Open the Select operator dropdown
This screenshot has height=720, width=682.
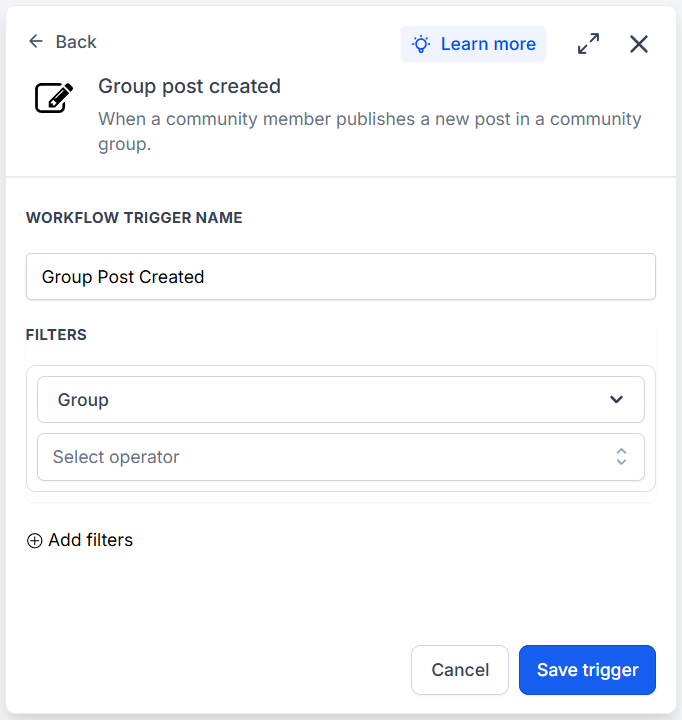[341, 457]
